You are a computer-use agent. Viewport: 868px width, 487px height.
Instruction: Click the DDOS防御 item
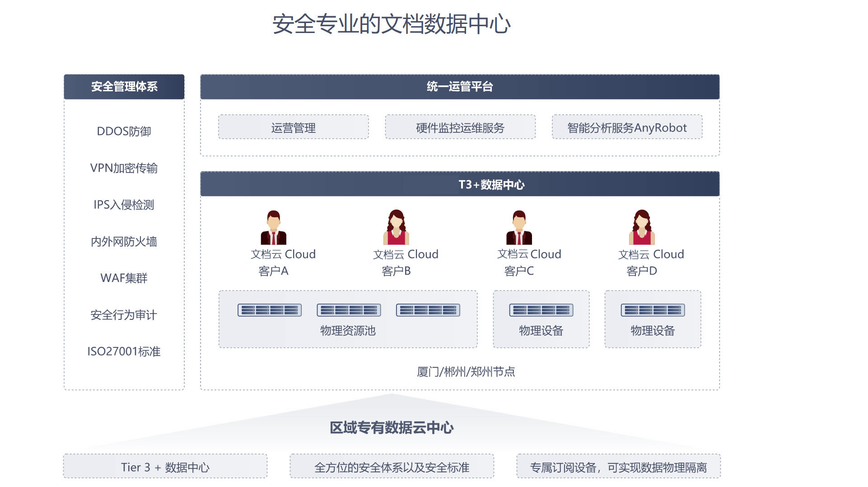pos(124,131)
